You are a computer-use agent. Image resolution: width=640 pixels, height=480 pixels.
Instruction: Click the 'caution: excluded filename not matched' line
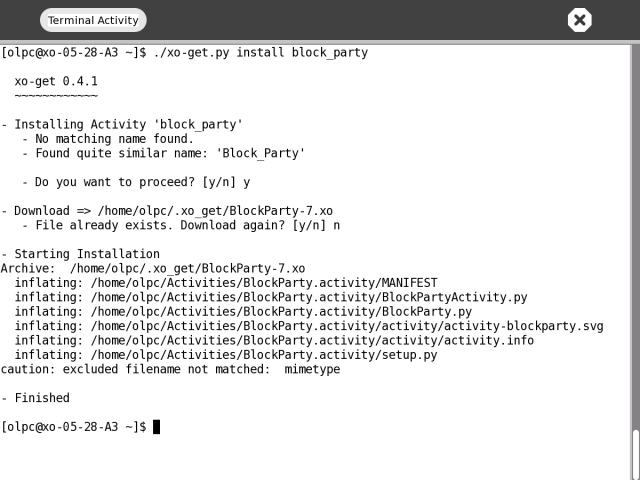click(x=170, y=369)
